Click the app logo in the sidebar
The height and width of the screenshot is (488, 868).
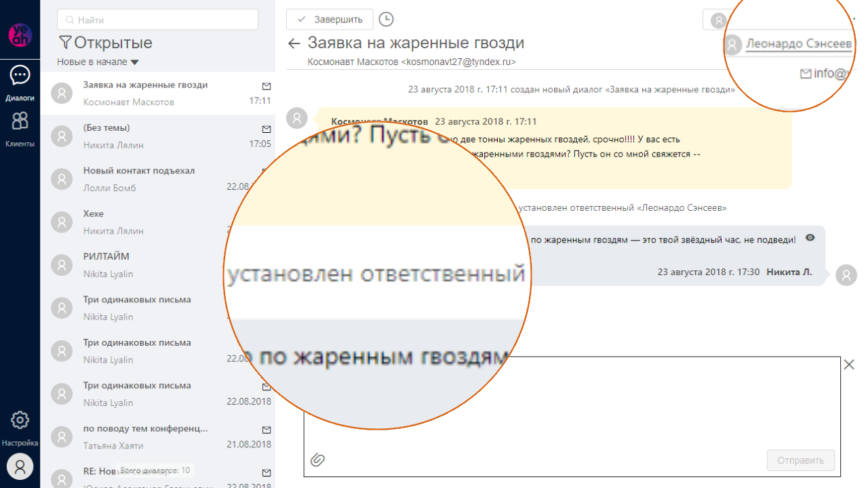point(20,34)
